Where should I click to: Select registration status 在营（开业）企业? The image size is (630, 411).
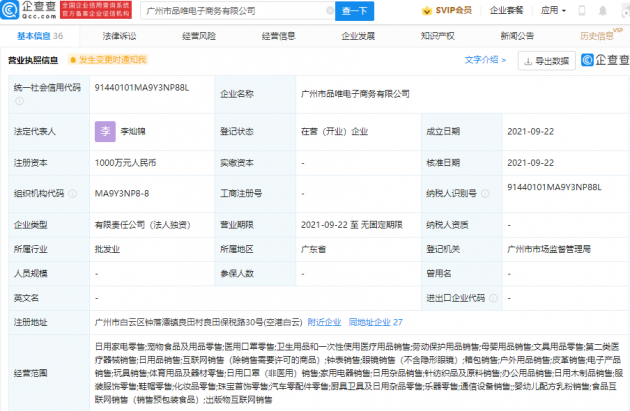coord(334,131)
